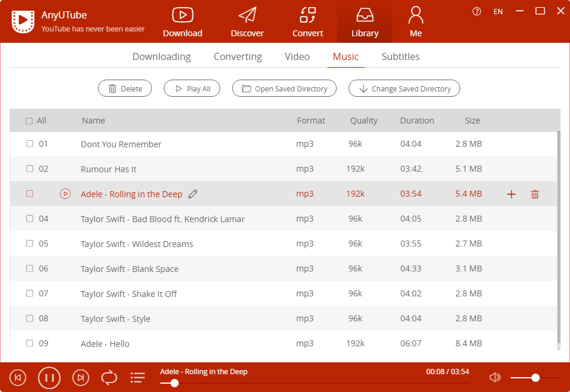Click the 06:07 duration value
This screenshot has width=570, height=392.
(x=411, y=343)
